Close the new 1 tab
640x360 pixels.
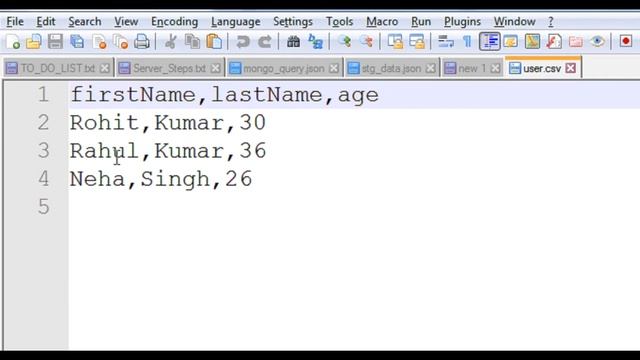495,68
